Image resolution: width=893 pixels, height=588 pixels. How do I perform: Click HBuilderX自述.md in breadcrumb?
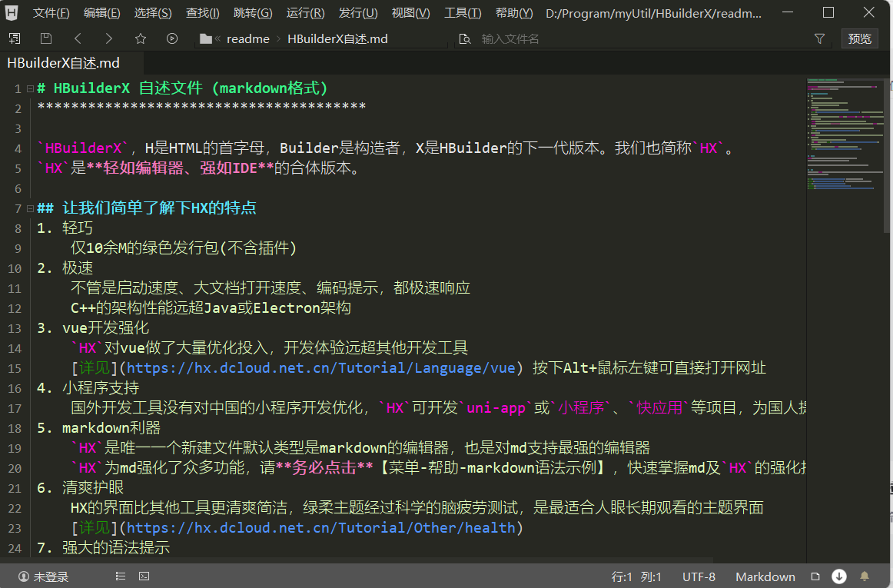coord(337,38)
